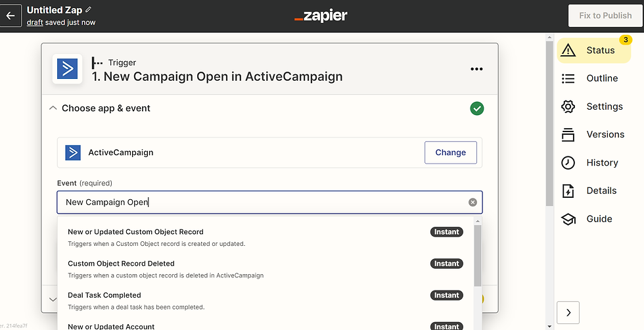Expand the next collapsed section chevron

pos(53,299)
